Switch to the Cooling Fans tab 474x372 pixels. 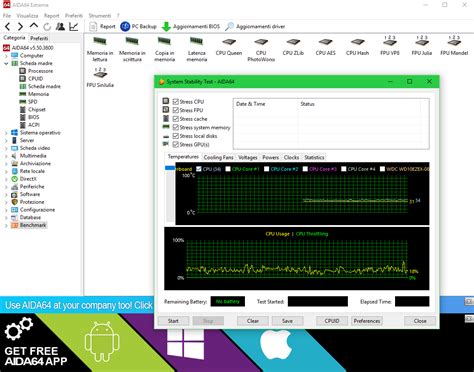(218, 157)
